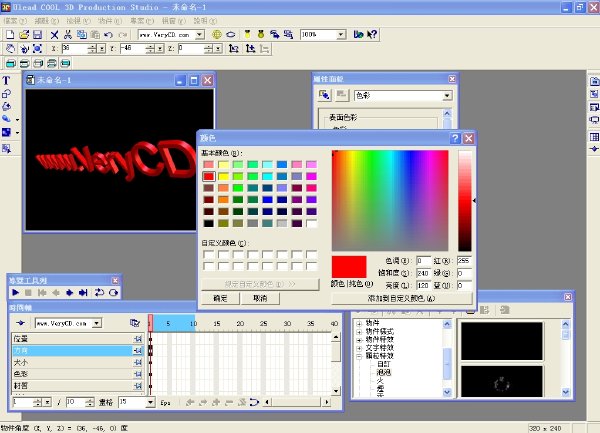Expand the 物件 tree node in the library

coord(359,323)
